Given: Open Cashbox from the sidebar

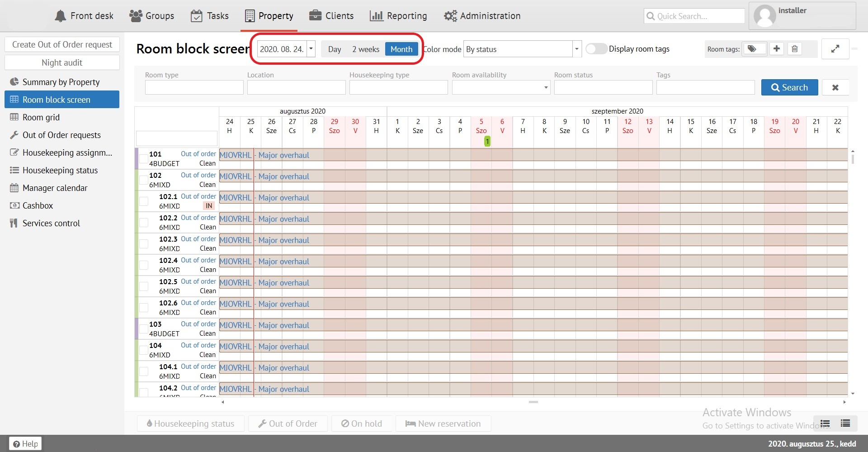Looking at the screenshot, I should [38, 205].
